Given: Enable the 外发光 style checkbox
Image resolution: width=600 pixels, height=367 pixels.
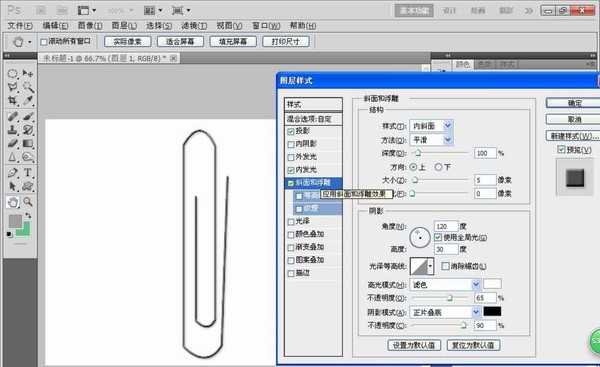Looking at the screenshot, I should 291,157.
